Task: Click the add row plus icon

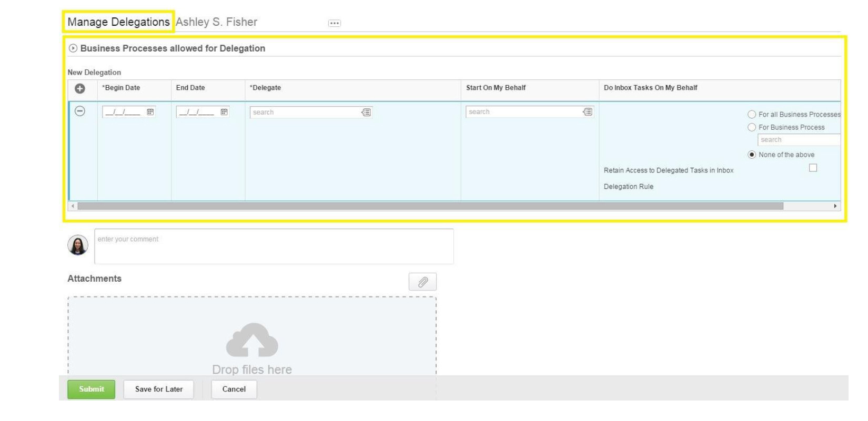Action: (80, 89)
